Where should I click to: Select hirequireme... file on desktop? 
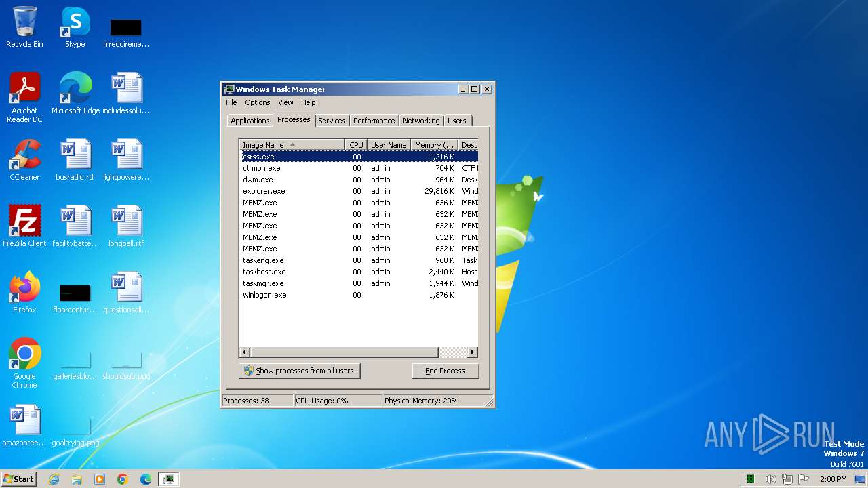click(126, 33)
